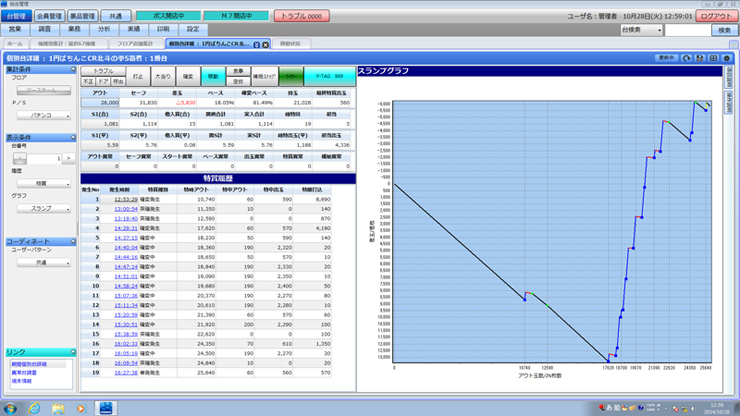The image size is (740, 416).
Task: Open the 12:53:29 occurrence time link
Action: pyautogui.click(x=126, y=199)
